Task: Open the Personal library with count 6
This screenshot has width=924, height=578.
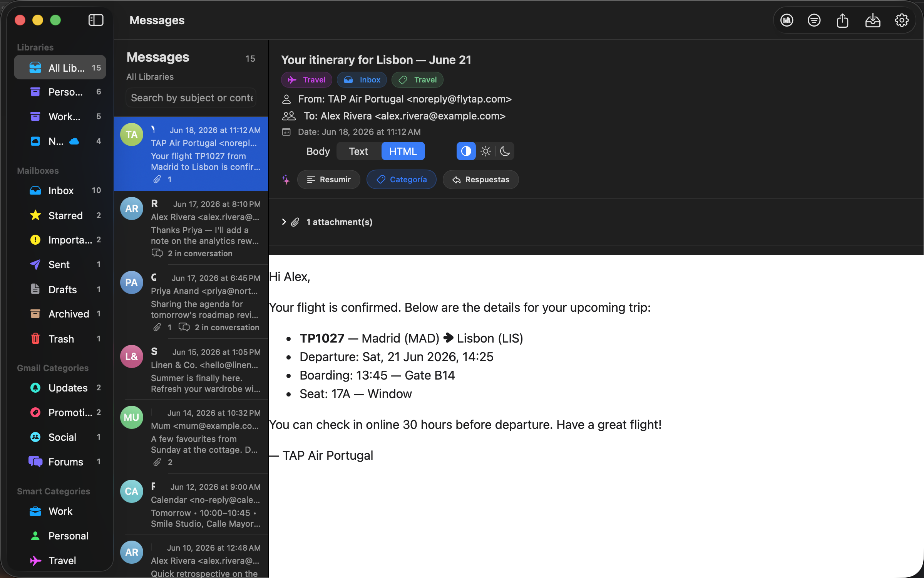Action: click(60, 92)
